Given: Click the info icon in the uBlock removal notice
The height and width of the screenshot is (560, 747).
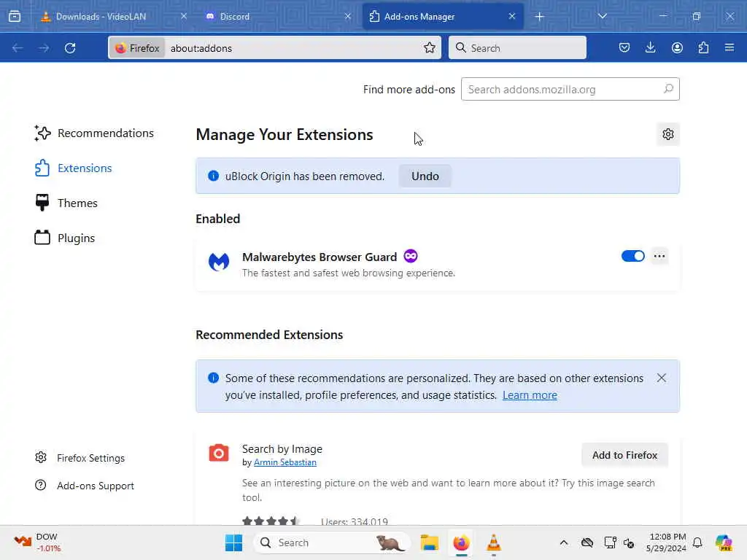Looking at the screenshot, I should coord(214,176).
